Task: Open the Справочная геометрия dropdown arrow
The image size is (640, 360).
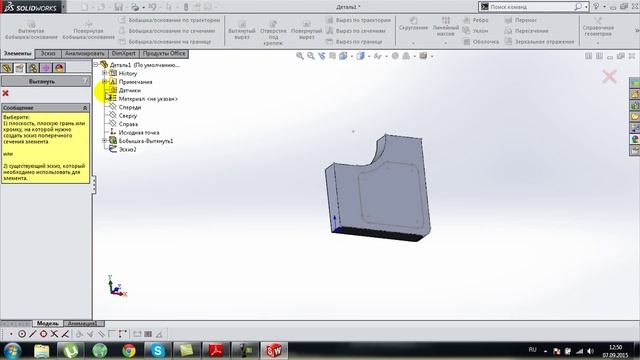Action: click(x=598, y=43)
